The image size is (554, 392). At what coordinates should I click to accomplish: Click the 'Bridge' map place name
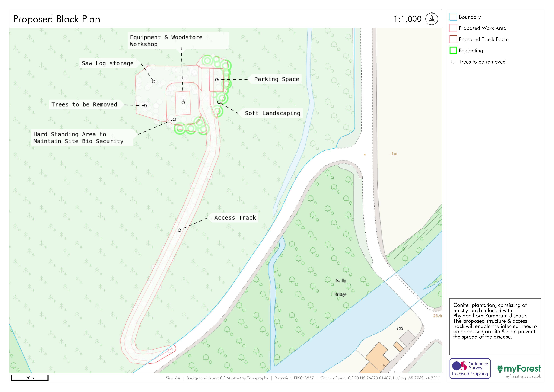pyautogui.click(x=340, y=294)
